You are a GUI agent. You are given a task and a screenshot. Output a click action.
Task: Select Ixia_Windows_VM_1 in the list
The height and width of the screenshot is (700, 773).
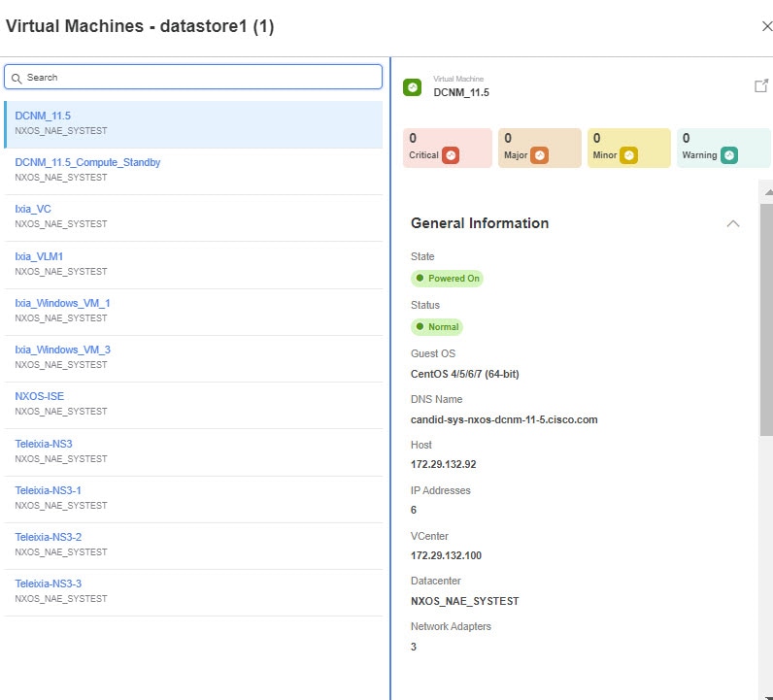click(x=193, y=312)
